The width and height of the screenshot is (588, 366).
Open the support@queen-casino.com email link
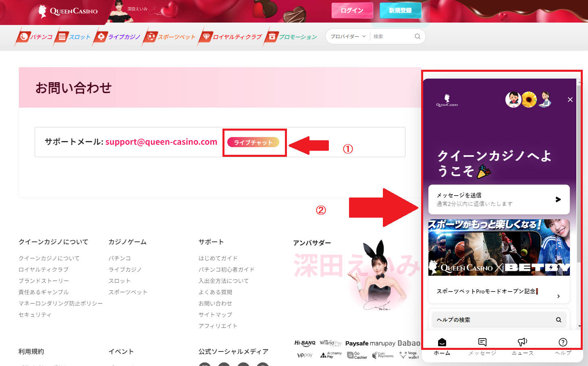pyautogui.click(x=161, y=142)
